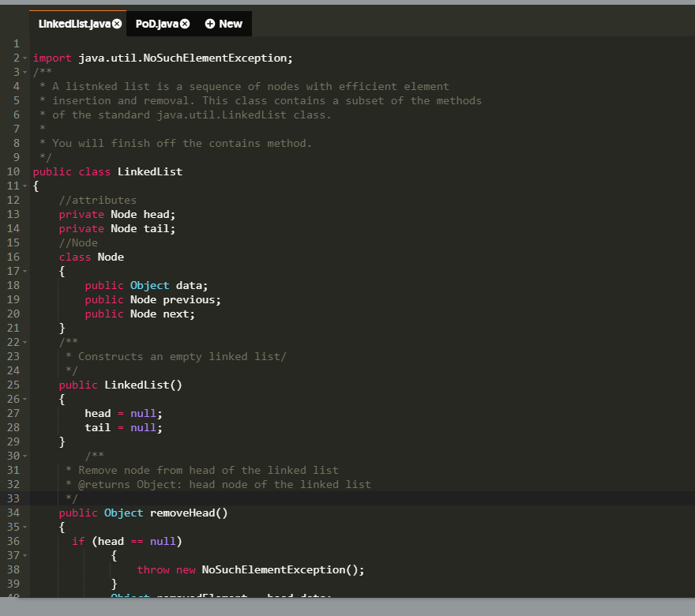Screen dimensions: 695x616
Task: Click on '//Node' comment
Action: coord(78,243)
